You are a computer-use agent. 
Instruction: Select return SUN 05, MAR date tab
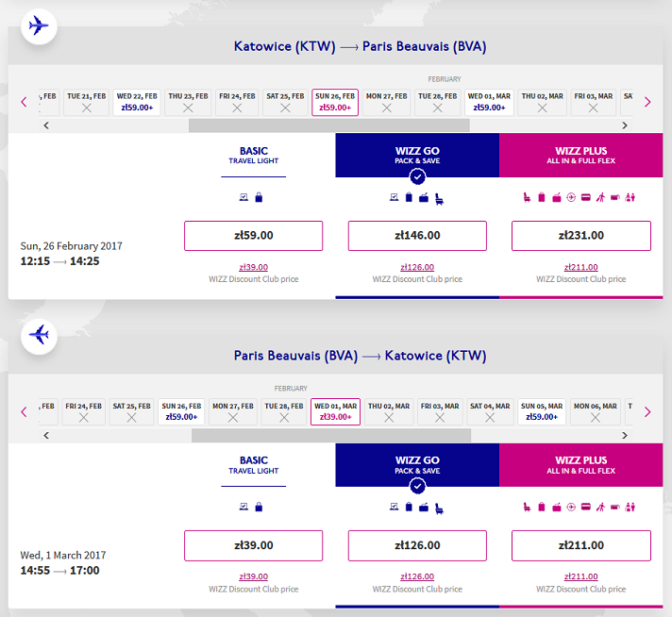tap(542, 411)
